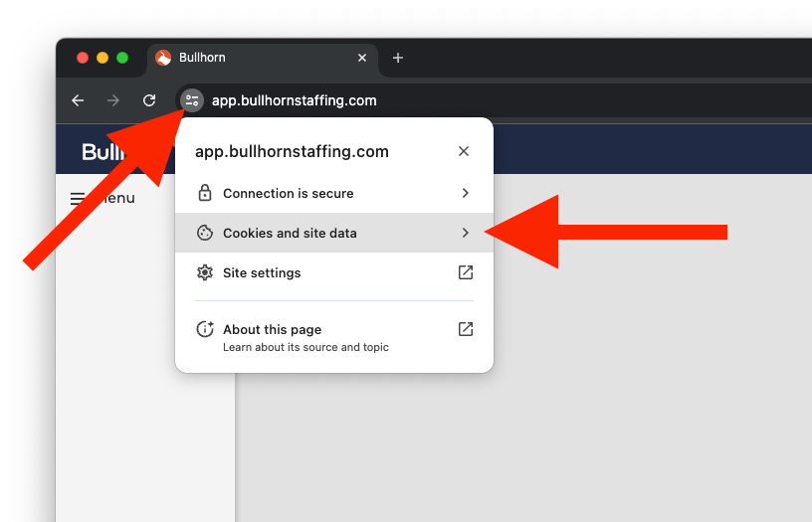Click the popup title app.bullhornstaffing.com
The image size is (812, 522).
click(x=292, y=151)
